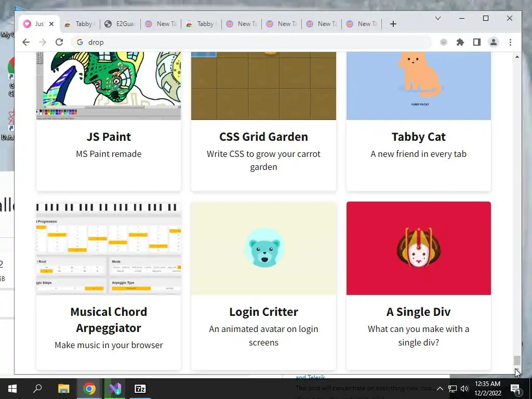The width and height of the screenshot is (532, 399).
Task: Click the teal bear Login Critter image
Action: (x=263, y=248)
